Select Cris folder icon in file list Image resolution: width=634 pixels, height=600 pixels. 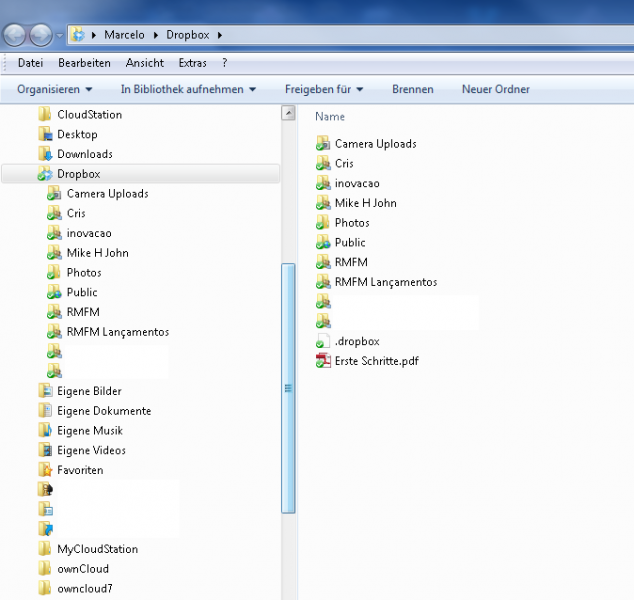click(323, 164)
